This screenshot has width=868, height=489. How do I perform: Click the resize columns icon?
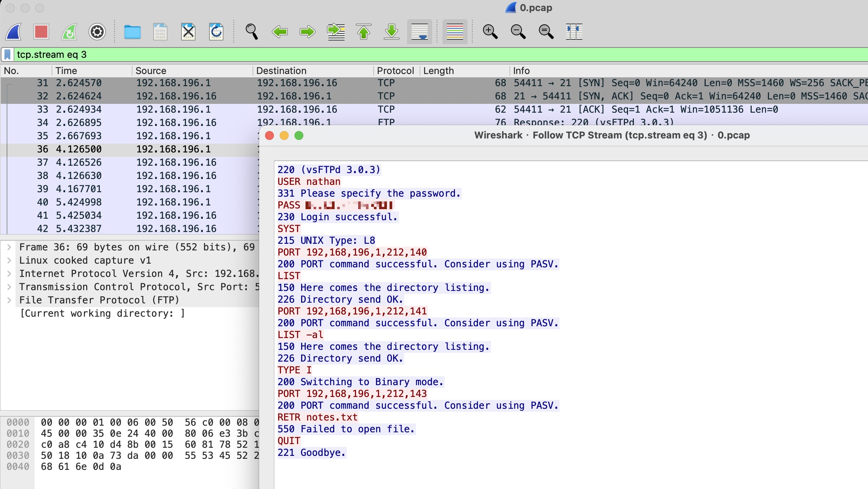tap(574, 32)
